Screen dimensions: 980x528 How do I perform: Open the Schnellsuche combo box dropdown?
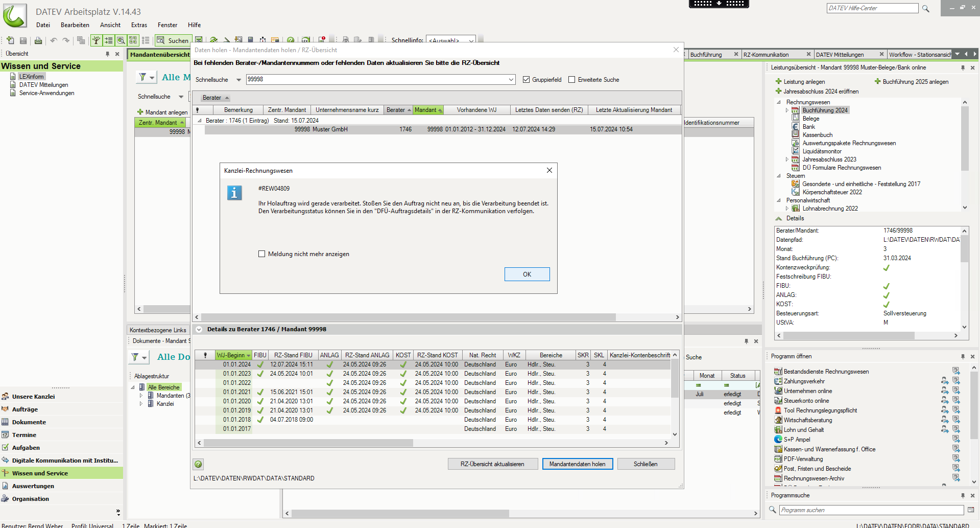pos(511,80)
